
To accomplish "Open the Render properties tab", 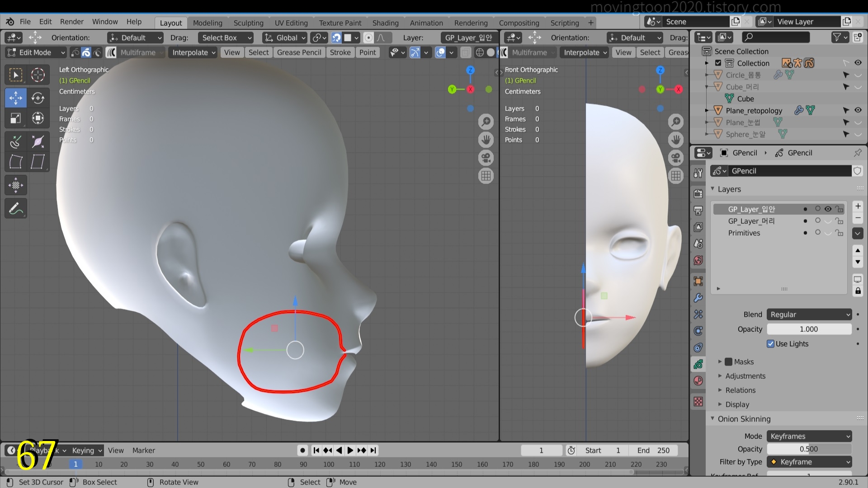I will coord(698,194).
